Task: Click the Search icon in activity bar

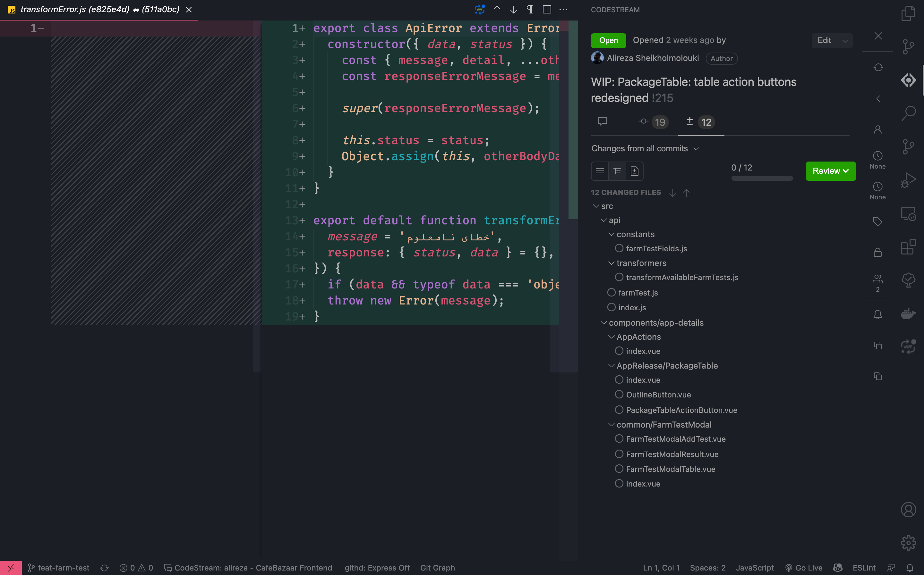Action: [908, 113]
